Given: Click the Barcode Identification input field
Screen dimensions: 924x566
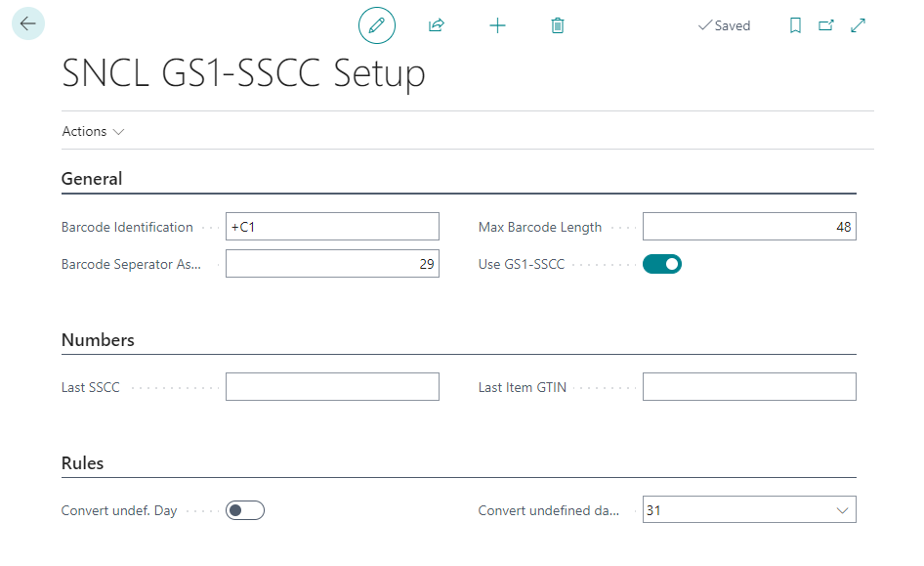Looking at the screenshot, I should (x=332, y=228).
